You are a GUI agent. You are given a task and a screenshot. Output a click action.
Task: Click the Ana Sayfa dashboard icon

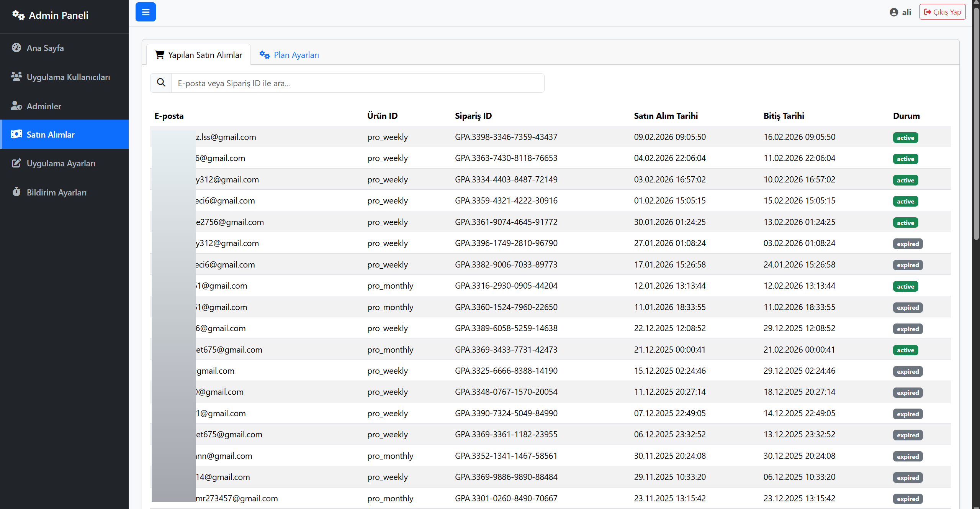(16, 48)
